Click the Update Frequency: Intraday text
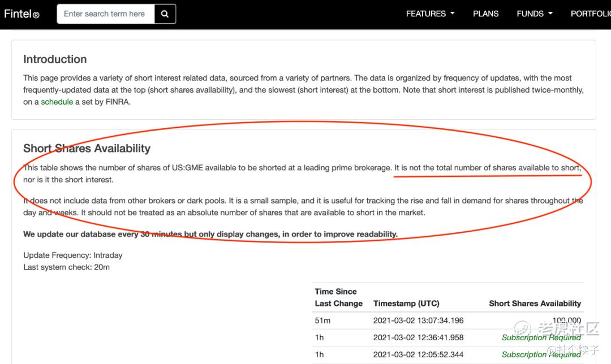The image size is (611, 364). pos(73,255)
